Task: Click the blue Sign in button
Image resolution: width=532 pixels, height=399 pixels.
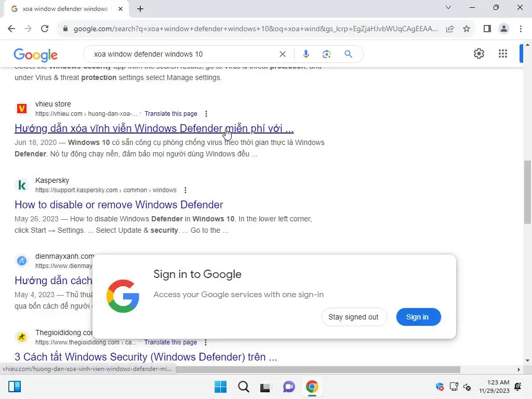Action: coord(418,317)
